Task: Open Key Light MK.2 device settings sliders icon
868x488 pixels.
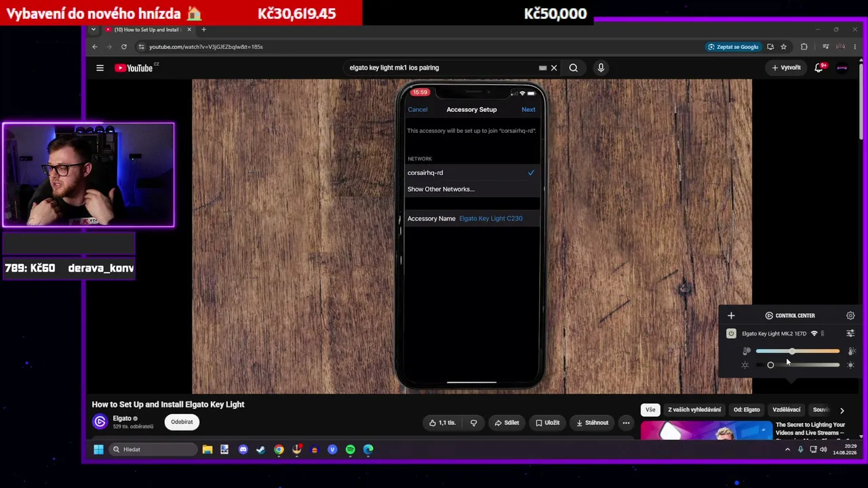Action: 850,333
